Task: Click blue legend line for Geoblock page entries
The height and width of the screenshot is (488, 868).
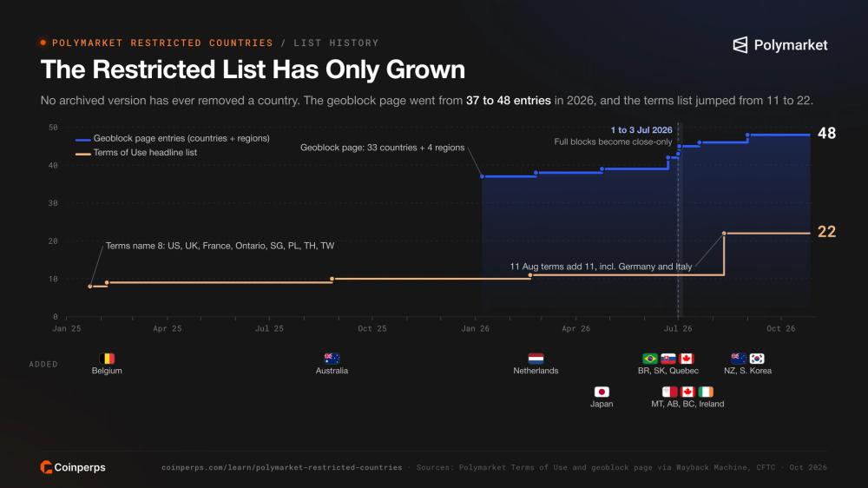Action: (83, 140)
